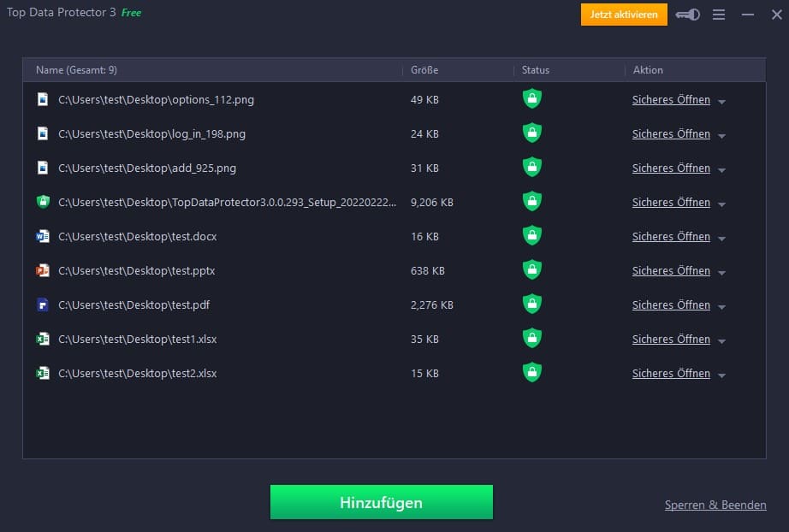
Task: Click the PDF icon for test.pdf
Action: tap(43, 304)
